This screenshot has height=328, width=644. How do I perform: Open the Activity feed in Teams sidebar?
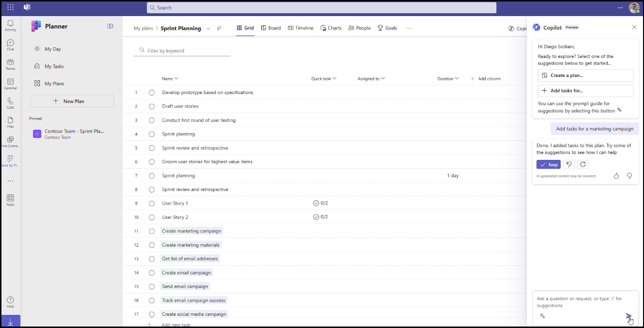tap(10, 25)
